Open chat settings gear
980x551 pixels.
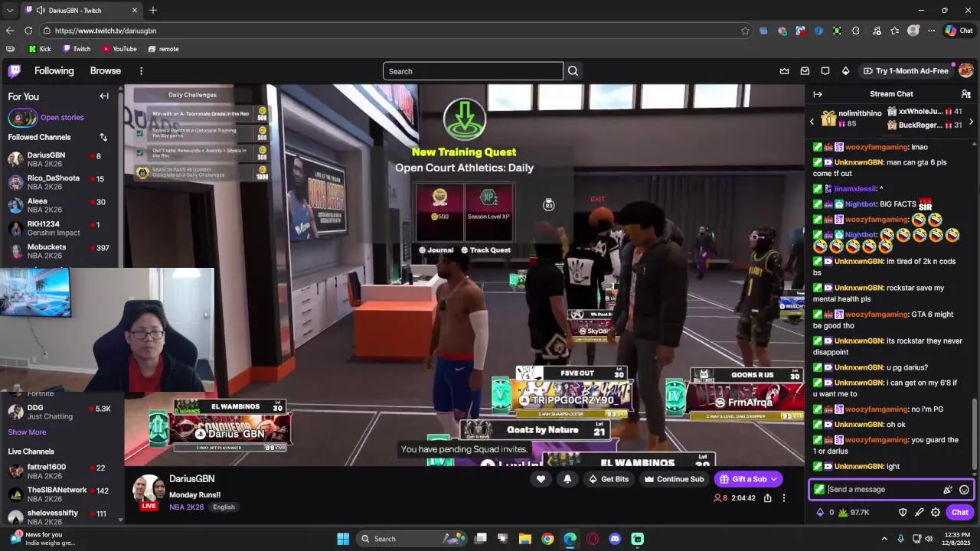[x=936, y=513]
